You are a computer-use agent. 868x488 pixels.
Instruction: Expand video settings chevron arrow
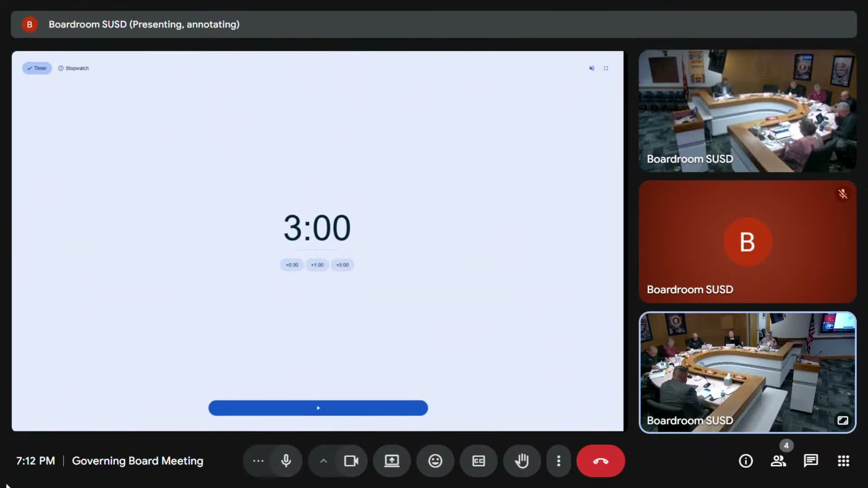[324, 461]
